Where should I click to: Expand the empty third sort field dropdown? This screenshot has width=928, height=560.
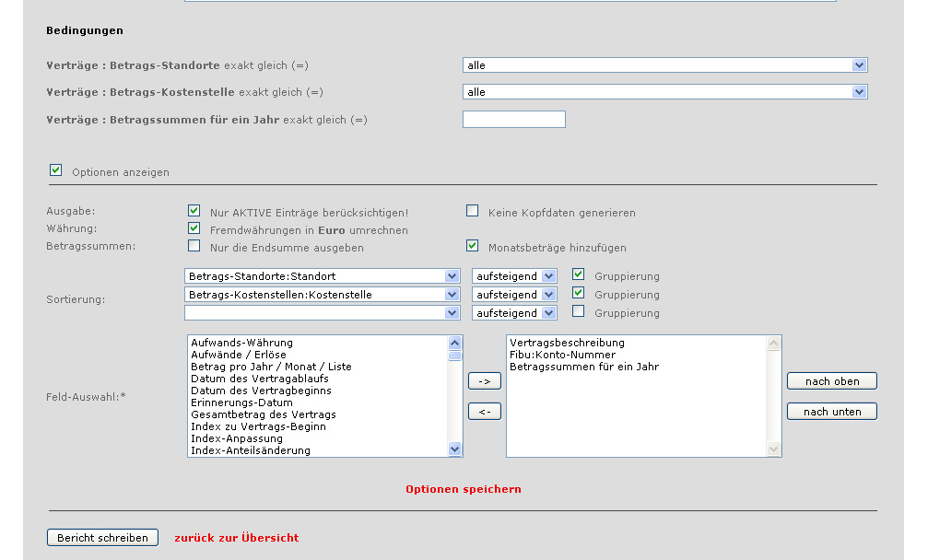(323, 313)
